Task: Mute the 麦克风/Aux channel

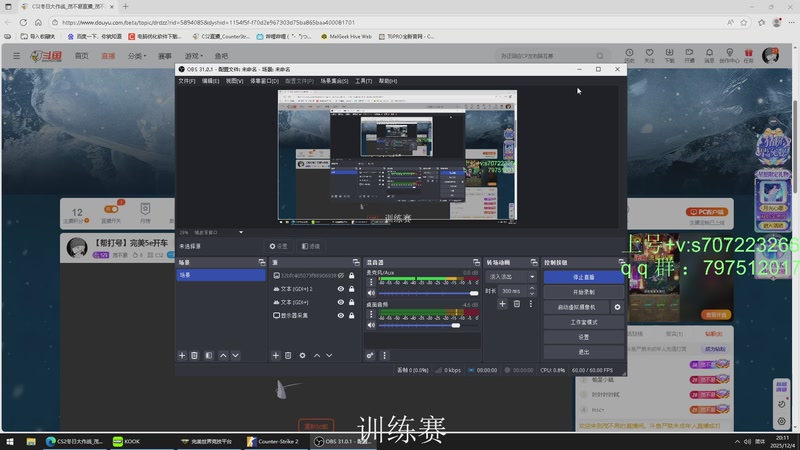Action: tap(371, 293)
